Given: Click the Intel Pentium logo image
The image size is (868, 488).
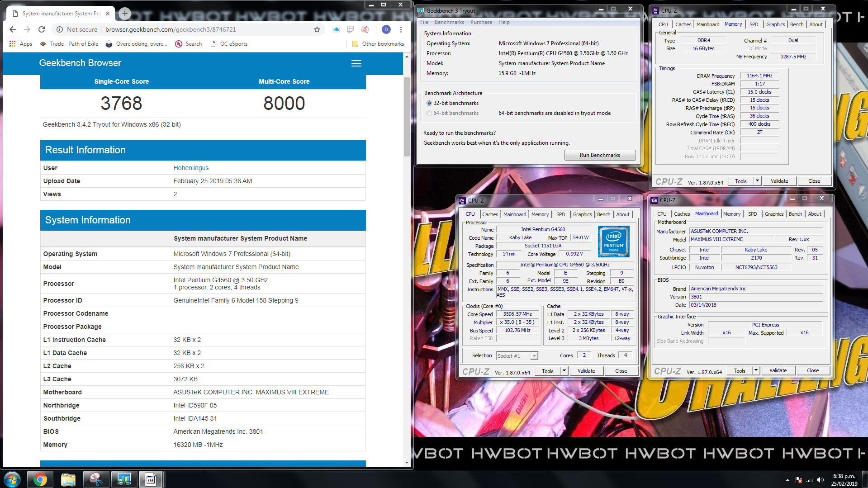Looking at the screenshot, I should click(x=613, y=242).
